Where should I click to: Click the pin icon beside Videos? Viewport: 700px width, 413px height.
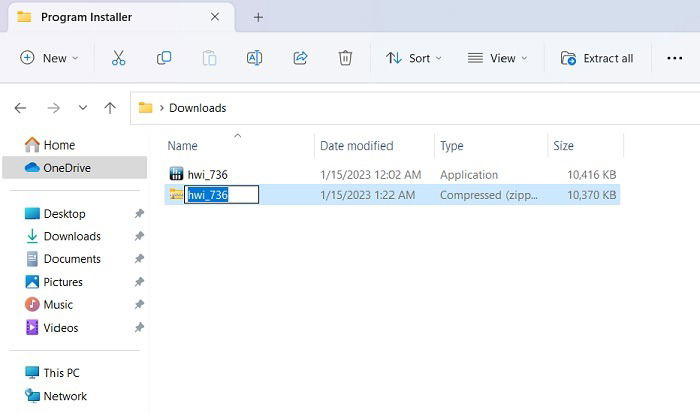[139, 328]
